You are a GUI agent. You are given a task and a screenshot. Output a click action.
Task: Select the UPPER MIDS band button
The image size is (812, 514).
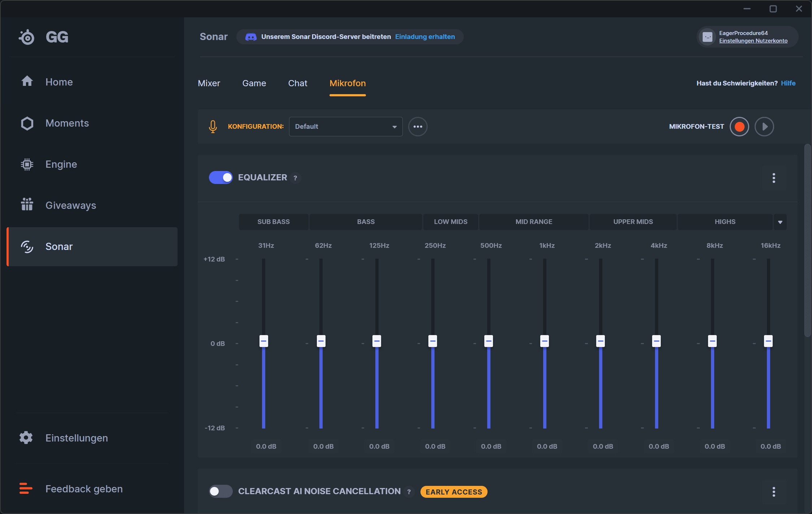[x=633, y=222]
